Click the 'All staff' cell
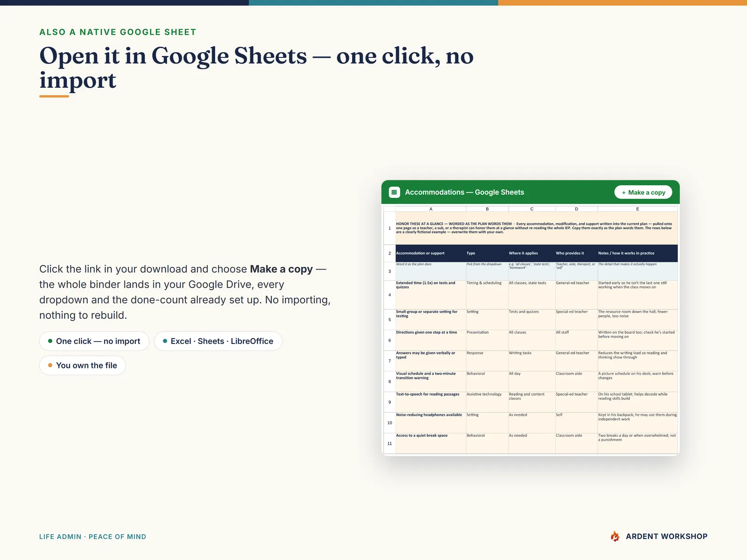This screenshot has height=560, width=747. (x=577, y=340)
